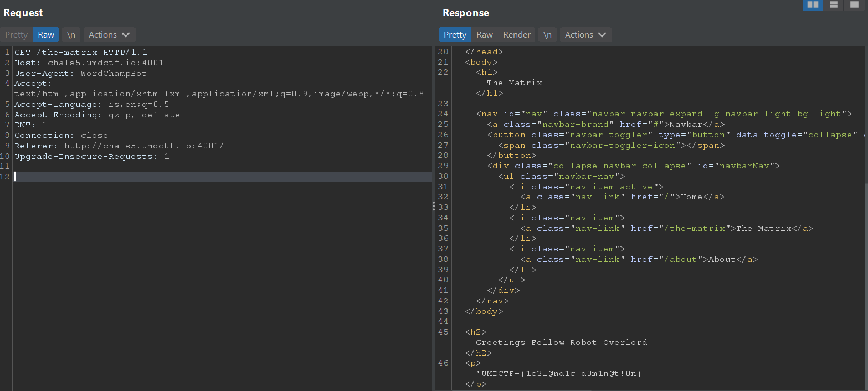Click the navbar-toggler-icon span line
Screen dimensions: 868x391
pos(612,145)
